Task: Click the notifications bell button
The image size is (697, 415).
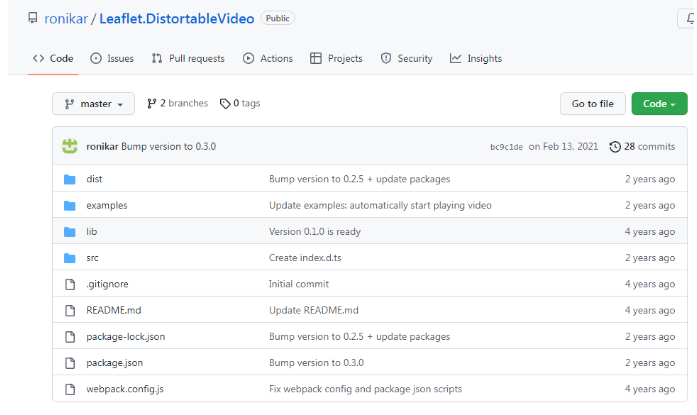Action: (x=688, y=19)
